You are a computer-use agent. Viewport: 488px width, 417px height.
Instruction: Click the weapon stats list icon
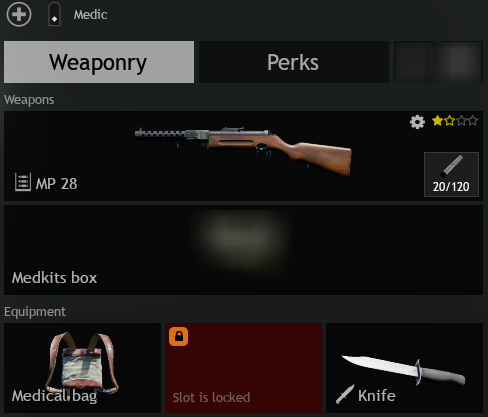click(x=23, y=182)
